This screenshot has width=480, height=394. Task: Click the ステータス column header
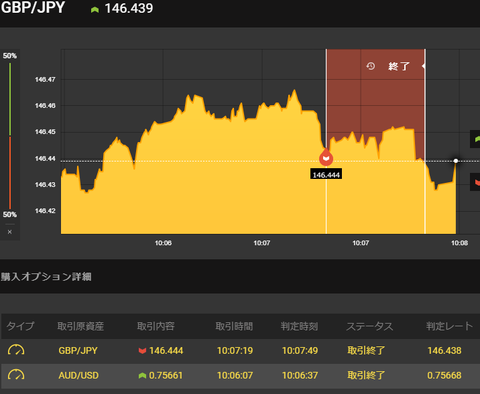(x=370, y=326)
